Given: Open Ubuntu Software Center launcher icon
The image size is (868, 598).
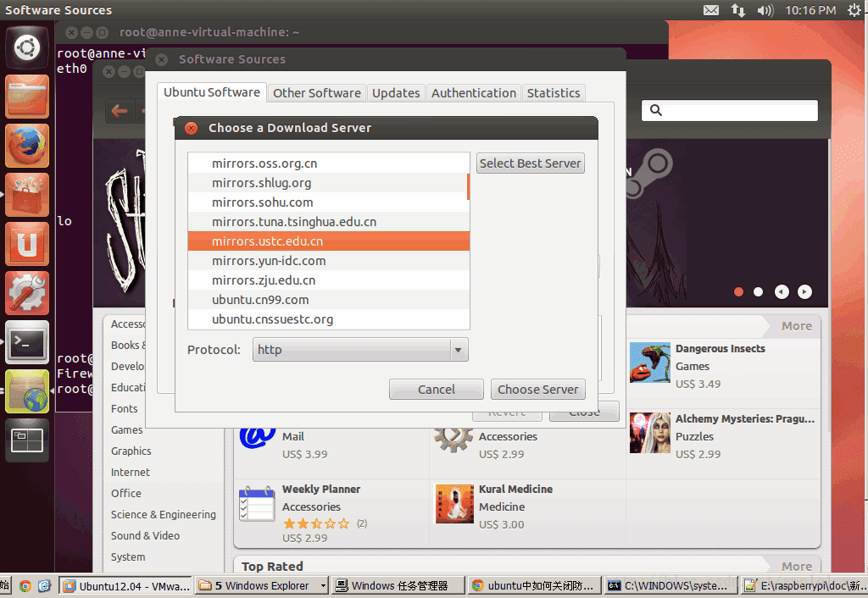Looking at the screenshot, I should tap(26, 195).
